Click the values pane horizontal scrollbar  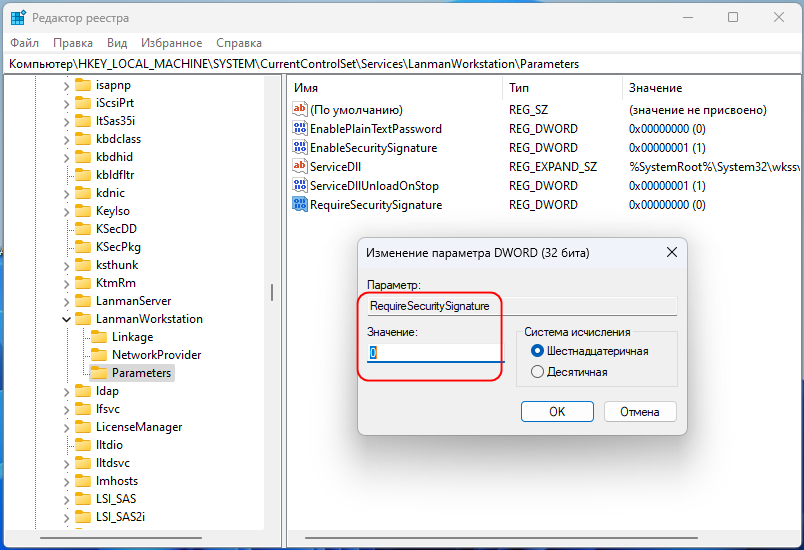[x=501, y=538]
